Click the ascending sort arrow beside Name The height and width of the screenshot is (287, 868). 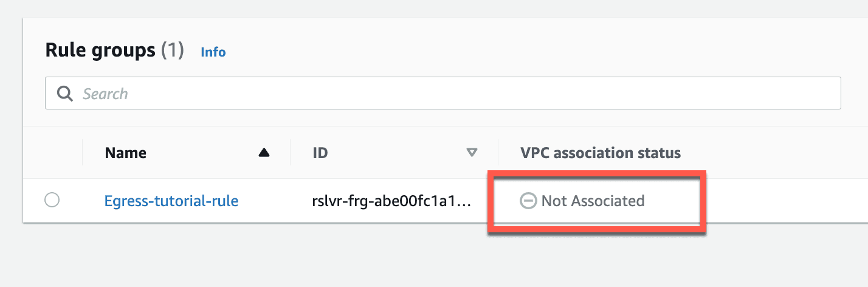click(x=264, y=153)
